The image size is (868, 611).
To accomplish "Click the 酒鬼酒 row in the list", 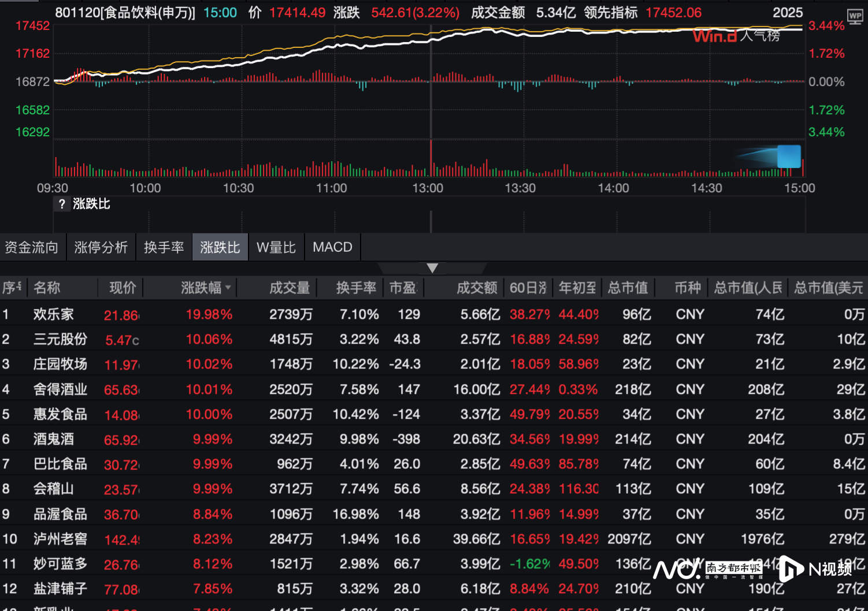I will (53, 439).
